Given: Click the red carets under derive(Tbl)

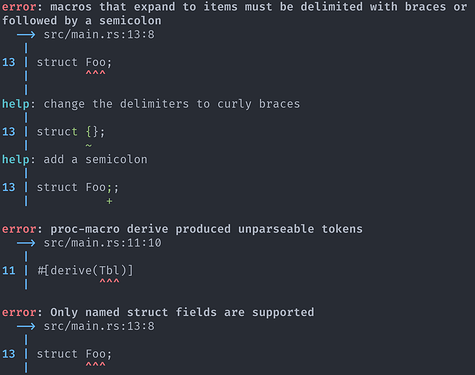Looking at the screenshot, I should pos(109,281).
